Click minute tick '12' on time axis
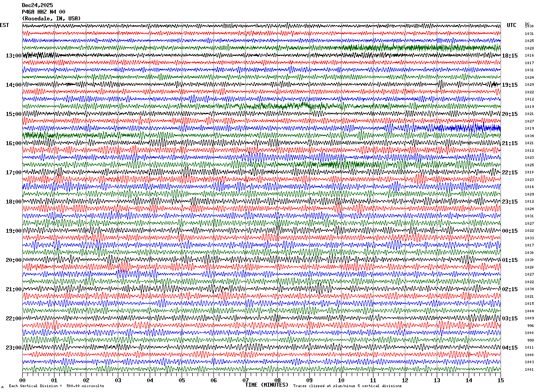This screenshot has height=392, width=536. (405, 380)
